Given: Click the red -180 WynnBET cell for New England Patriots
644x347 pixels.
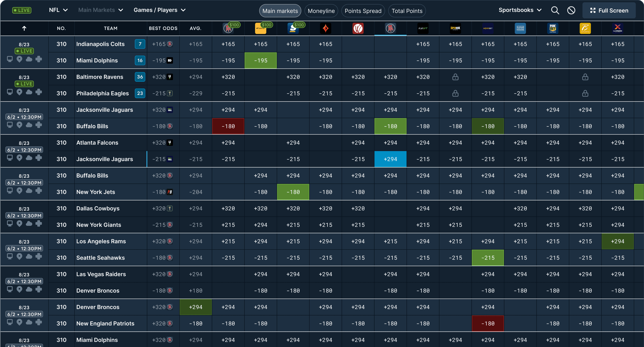Looking at the screenshot, I should (x=488, y=323).
